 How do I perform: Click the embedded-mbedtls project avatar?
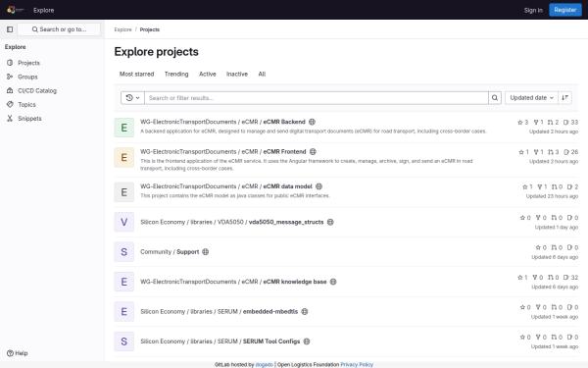coord(124,312)
